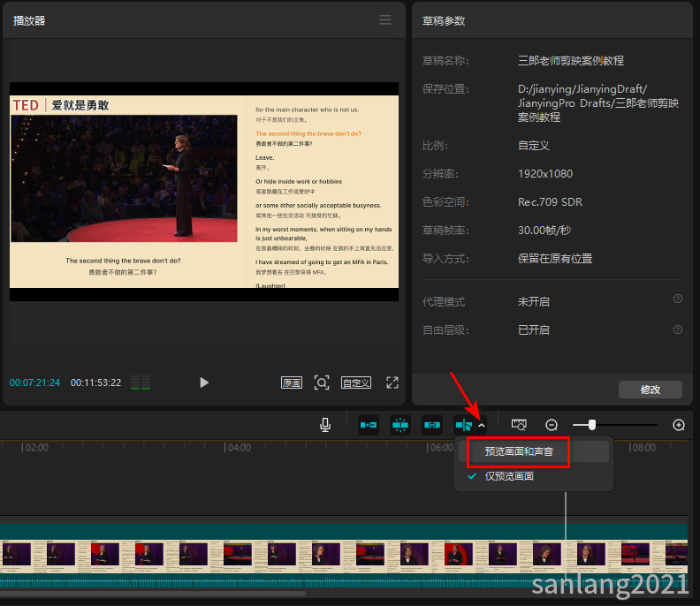
Task: Toggle clip linkage on timeline
Action: point(431,425)
